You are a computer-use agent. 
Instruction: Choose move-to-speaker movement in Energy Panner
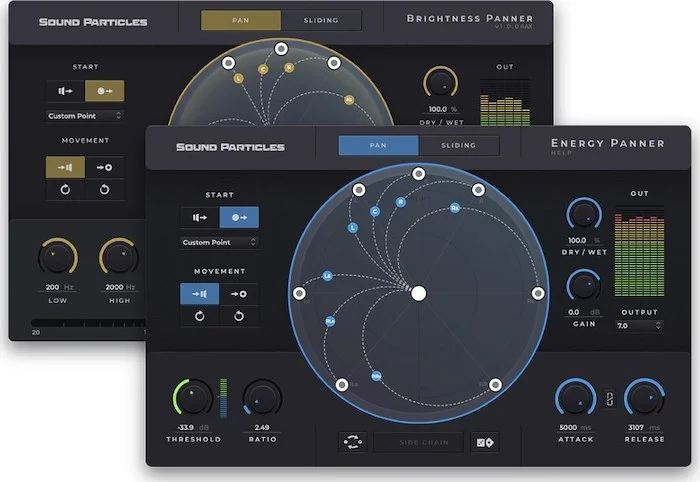click(x=200, y=294)
